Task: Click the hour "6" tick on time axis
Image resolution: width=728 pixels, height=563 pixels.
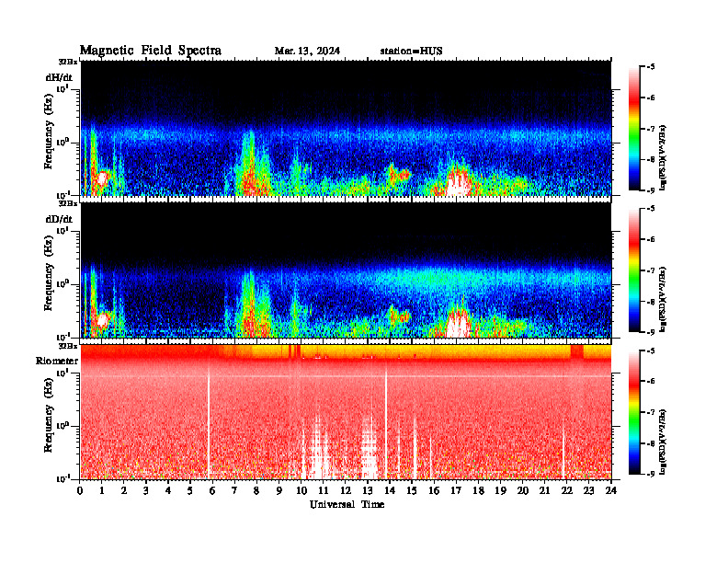Action: point(212,490)
